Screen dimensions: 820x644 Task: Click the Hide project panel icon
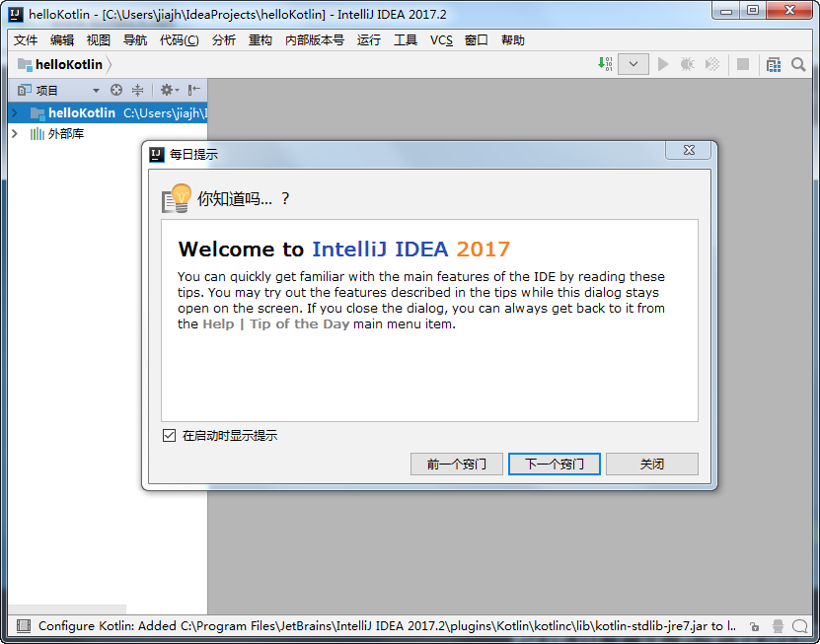194,91
